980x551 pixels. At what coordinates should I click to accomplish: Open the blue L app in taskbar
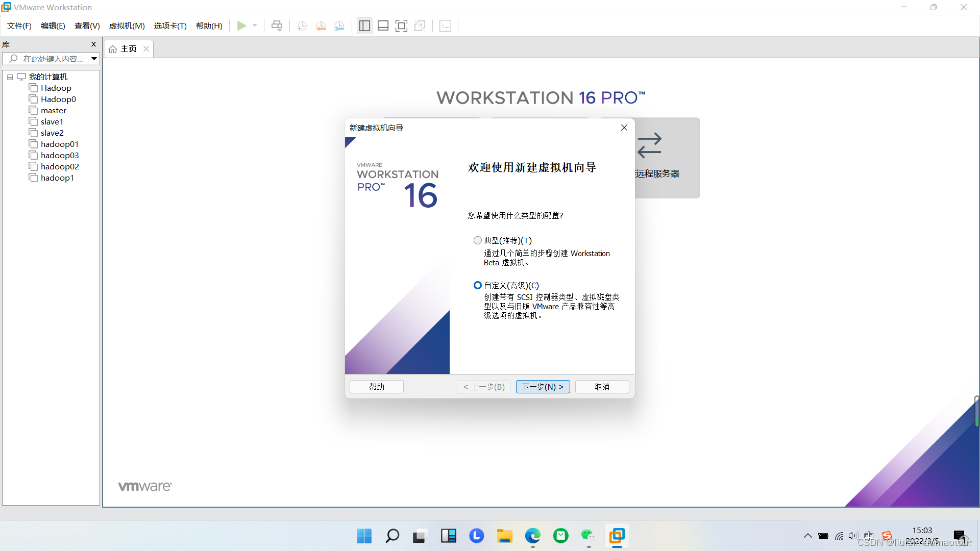coord(476,536)
